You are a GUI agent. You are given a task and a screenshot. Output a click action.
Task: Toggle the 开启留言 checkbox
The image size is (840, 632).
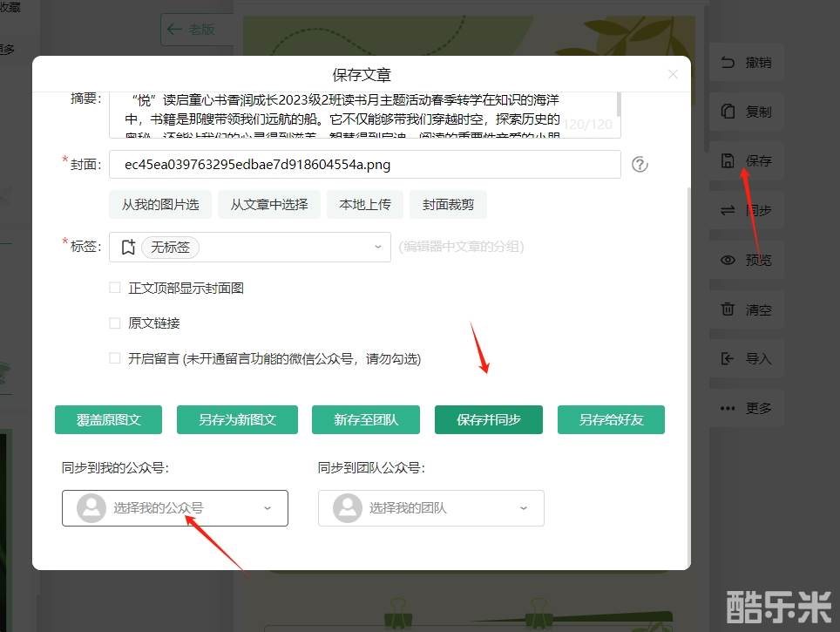coord(115,358)
